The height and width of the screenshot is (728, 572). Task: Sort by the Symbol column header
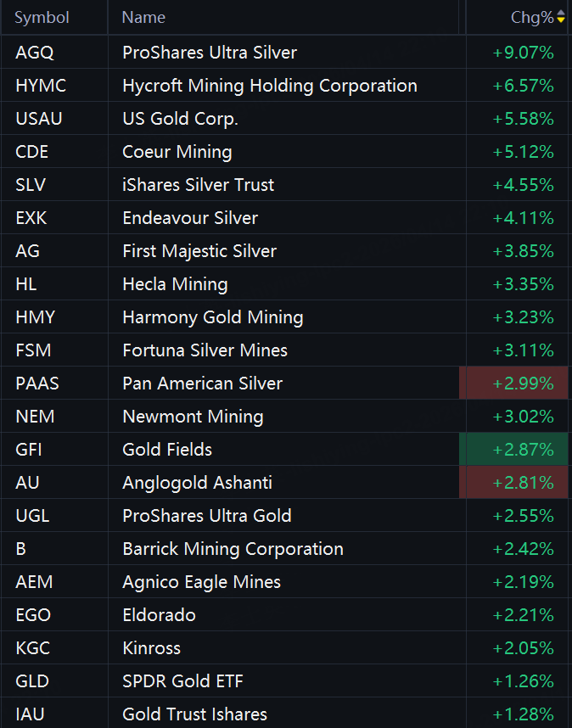point(42,18)
